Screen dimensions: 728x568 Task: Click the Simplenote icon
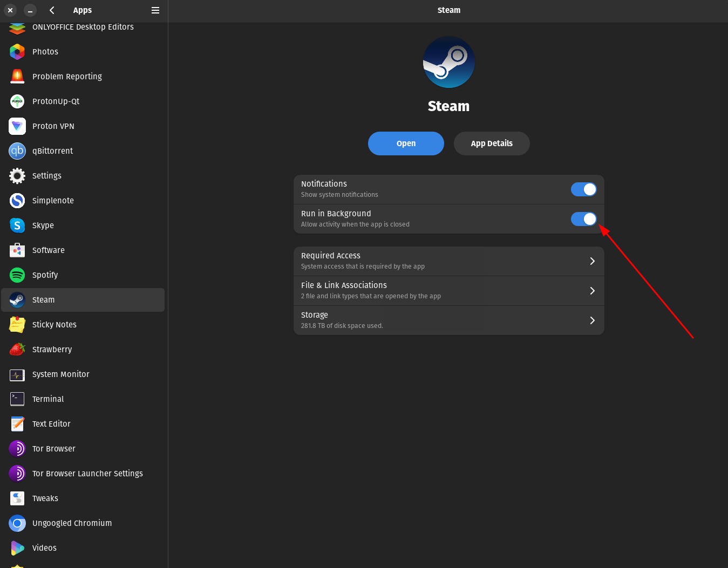[x=17, y=201]
